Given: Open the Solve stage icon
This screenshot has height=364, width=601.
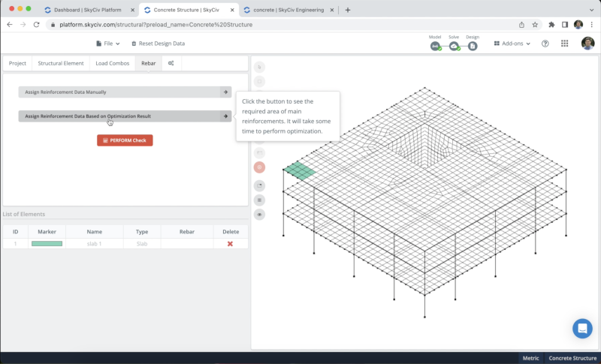Looking at the screenshot, I should 454,46.
